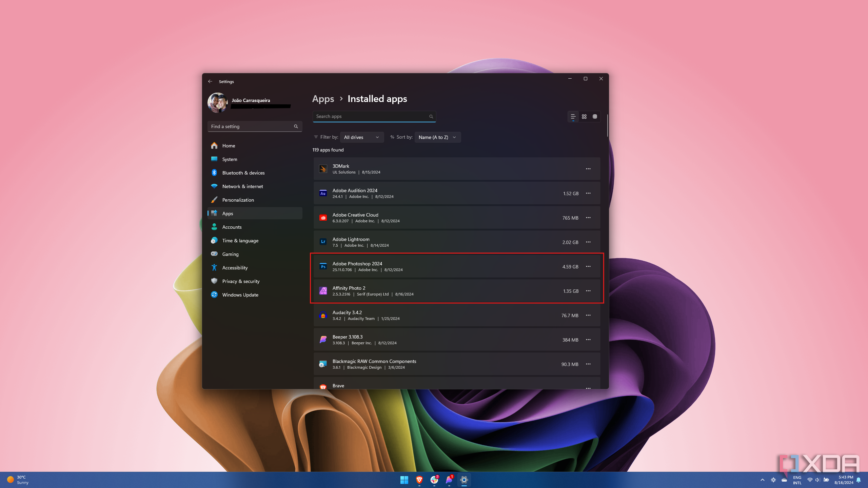Open Bluetooth & devices settings
Viewport: 868px width, 488px height.
[x=255, y=172]
